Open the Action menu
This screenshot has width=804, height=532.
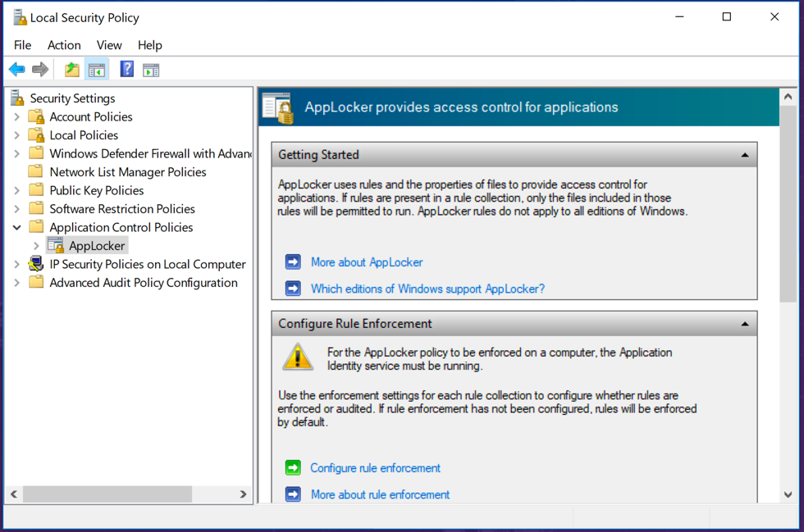point(64,45)
